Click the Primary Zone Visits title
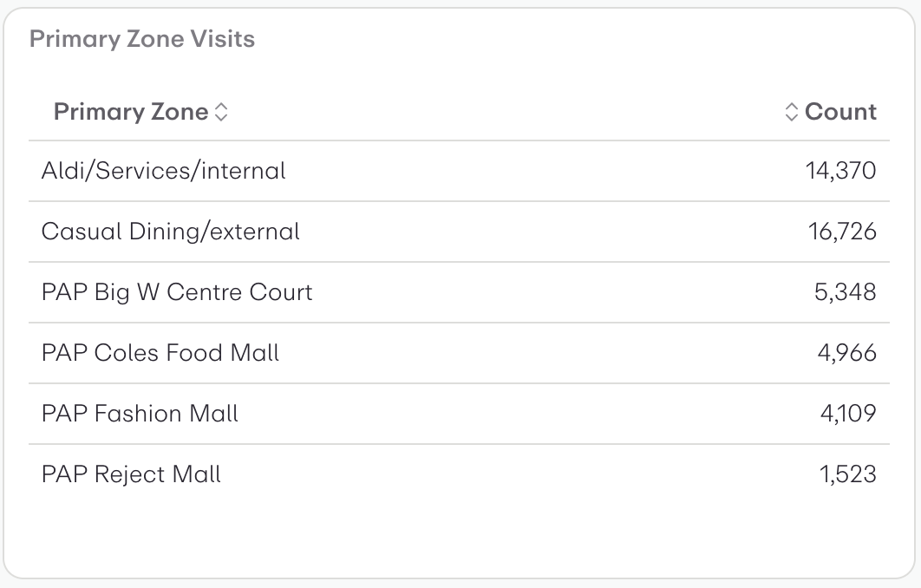Image resolution: width=921 pixels, height=588 pixels. pos(142,39)
